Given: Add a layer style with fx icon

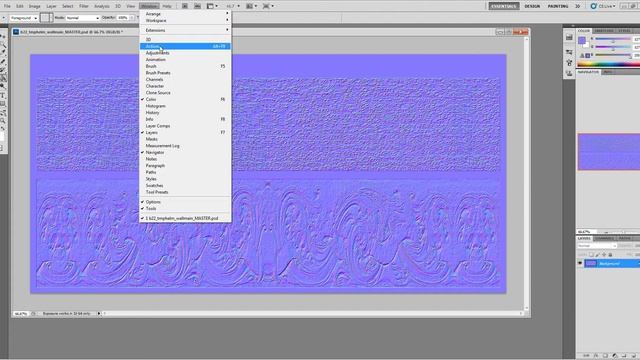Looking at the screenshot, I should point(596,356).
